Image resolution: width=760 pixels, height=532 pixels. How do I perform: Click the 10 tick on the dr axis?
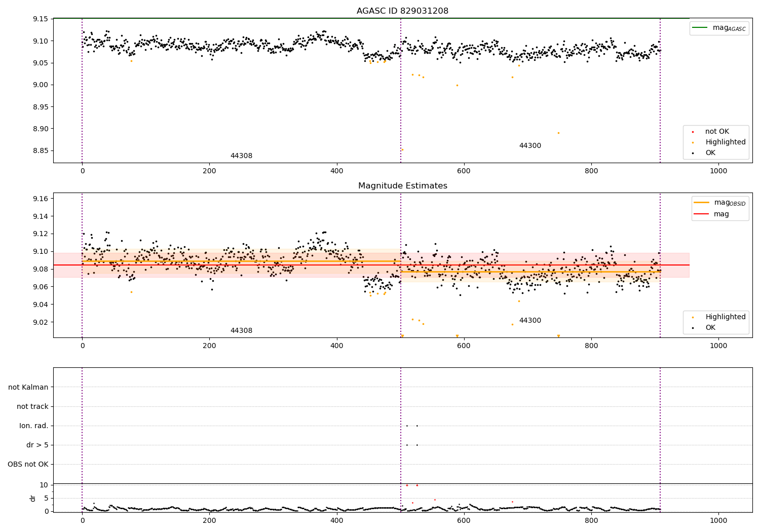coord(44,485)
